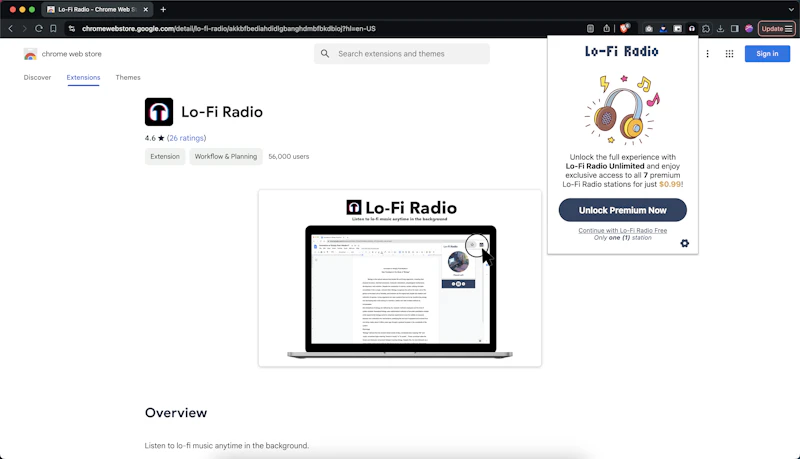
Task: Focus the Search extensions and themes field
Action: click(402, 54)
